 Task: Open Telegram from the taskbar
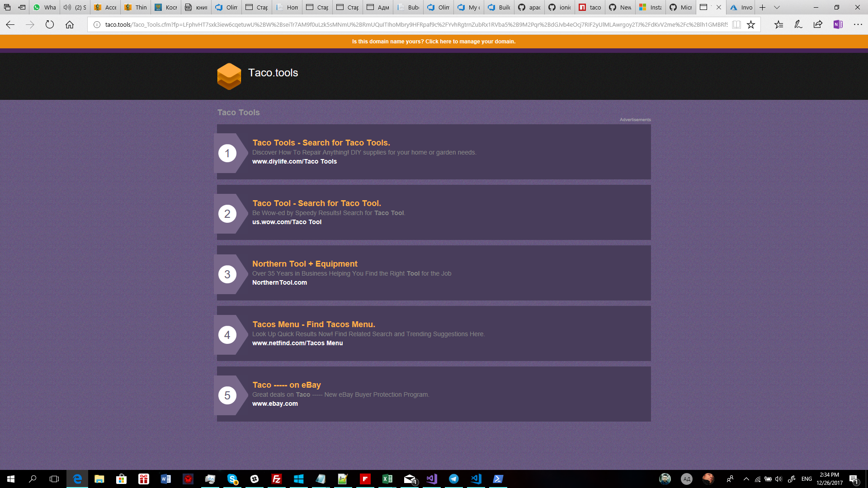click(453, 479)
